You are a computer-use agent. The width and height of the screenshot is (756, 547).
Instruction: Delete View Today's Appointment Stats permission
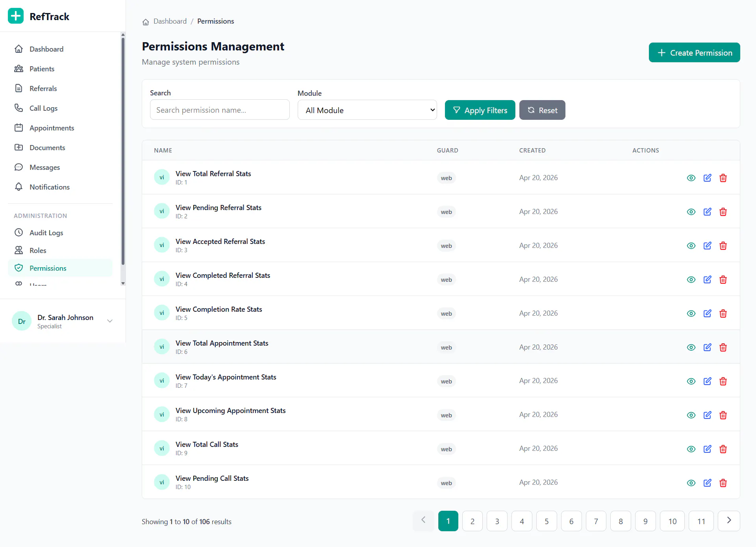[723, 381]
